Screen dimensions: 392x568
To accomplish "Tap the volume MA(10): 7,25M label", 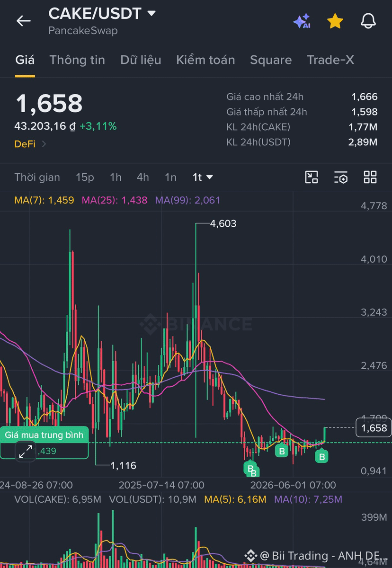I will (308, 499).
